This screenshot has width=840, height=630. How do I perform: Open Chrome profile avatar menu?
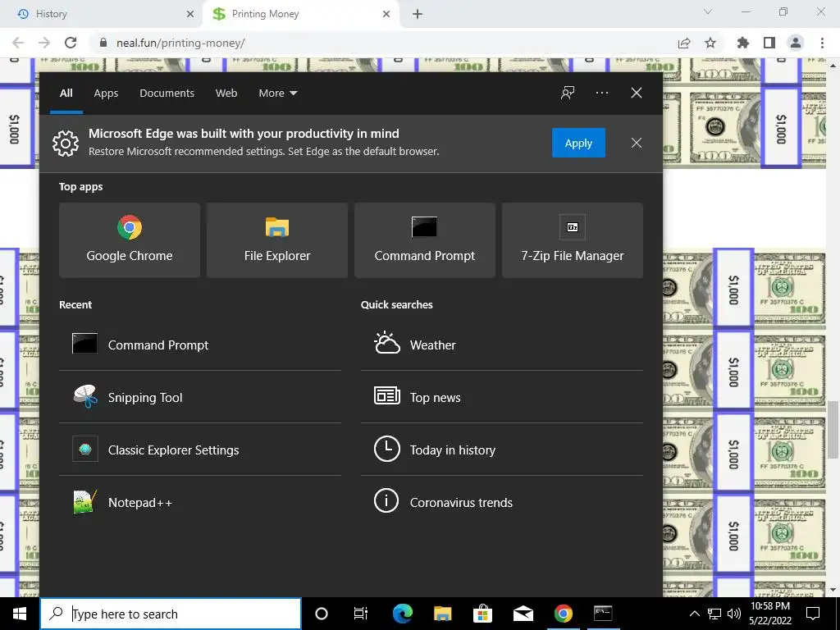tap(796, 43)
